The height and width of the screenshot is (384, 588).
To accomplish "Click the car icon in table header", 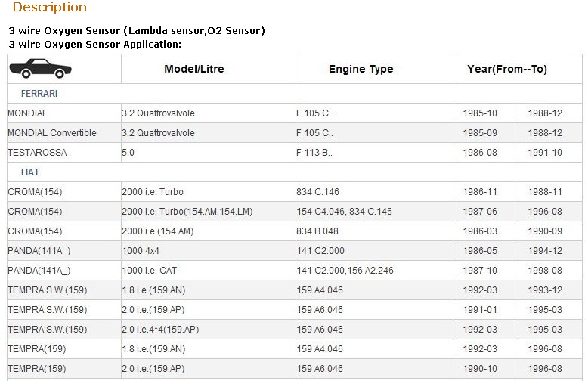I will click(x=40, y=69).
